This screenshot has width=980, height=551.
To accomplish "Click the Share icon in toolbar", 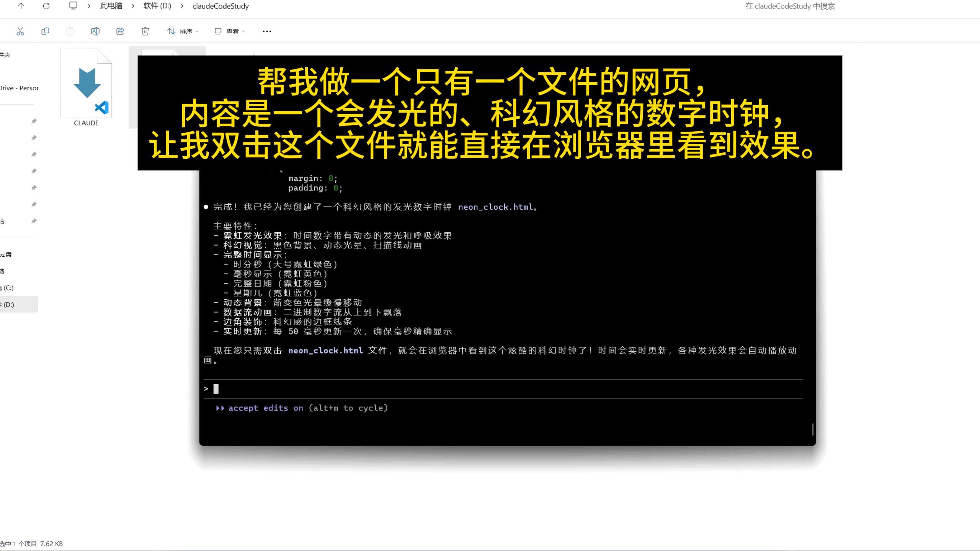I will pyautogui.click(x=120, y=31).
